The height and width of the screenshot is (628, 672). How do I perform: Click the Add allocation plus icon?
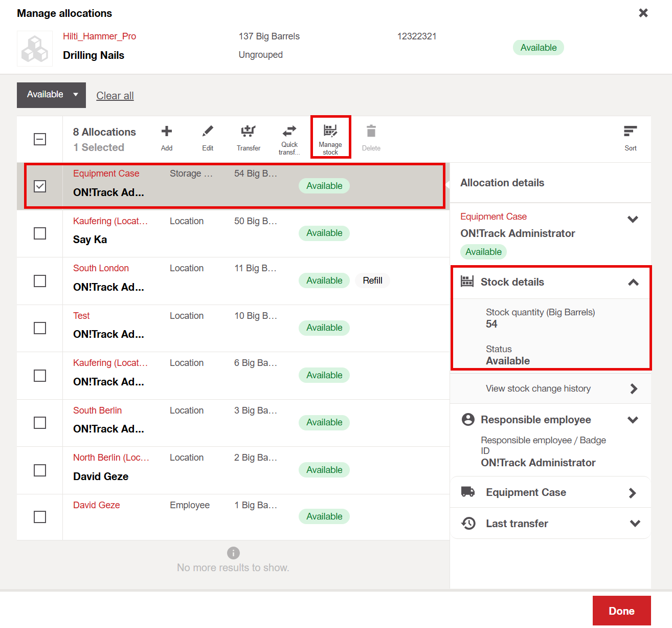pyautogui.click(x=167, y=132)
